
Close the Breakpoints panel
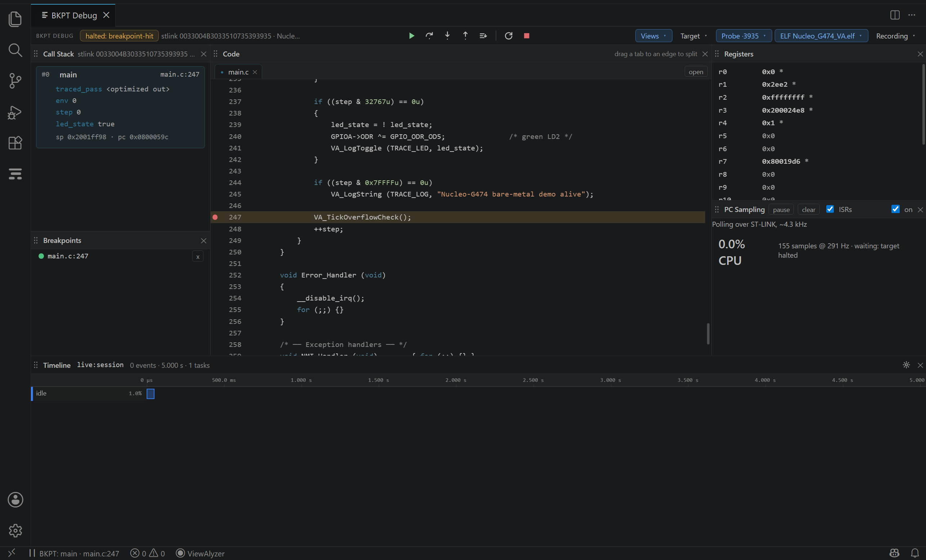click(204, 241)
